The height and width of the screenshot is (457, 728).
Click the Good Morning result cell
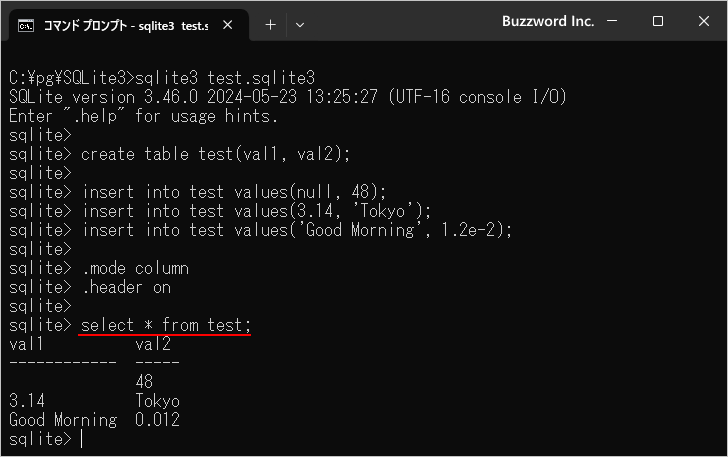coord(63,420)
